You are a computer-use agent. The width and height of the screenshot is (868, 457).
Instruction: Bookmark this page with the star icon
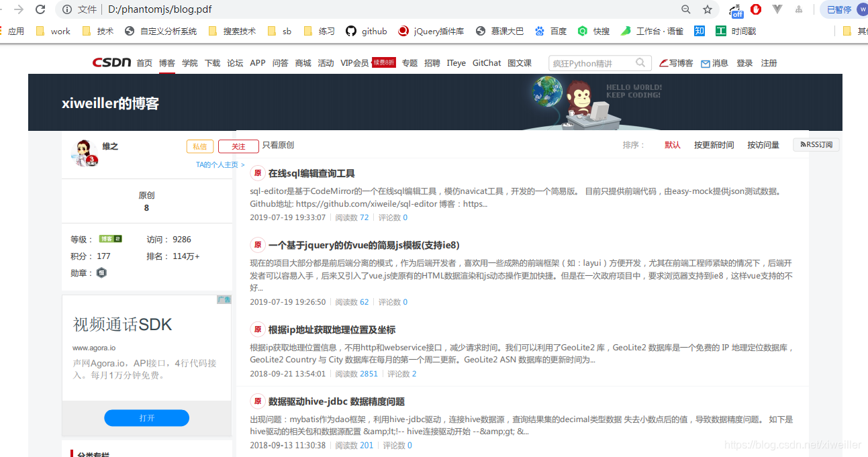pos(708,10)
